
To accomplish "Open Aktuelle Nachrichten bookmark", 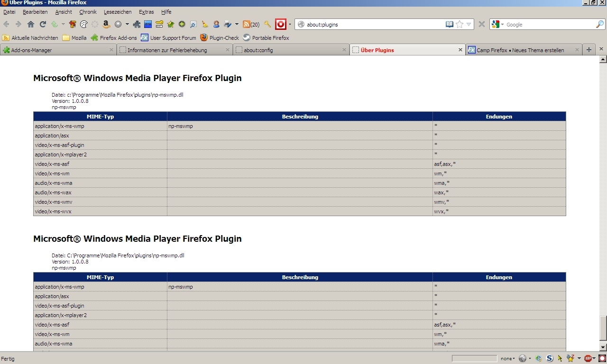I will coord(30,38).
